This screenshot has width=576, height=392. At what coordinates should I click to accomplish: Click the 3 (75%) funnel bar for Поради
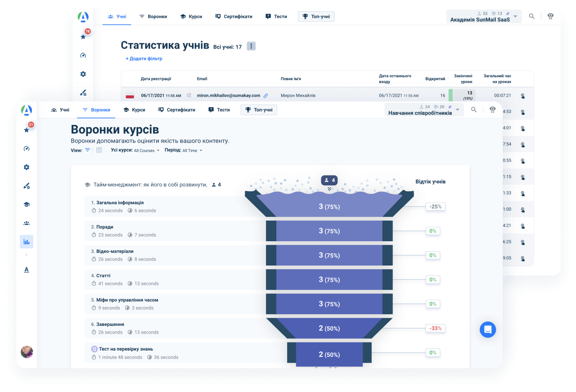(329, 231)
